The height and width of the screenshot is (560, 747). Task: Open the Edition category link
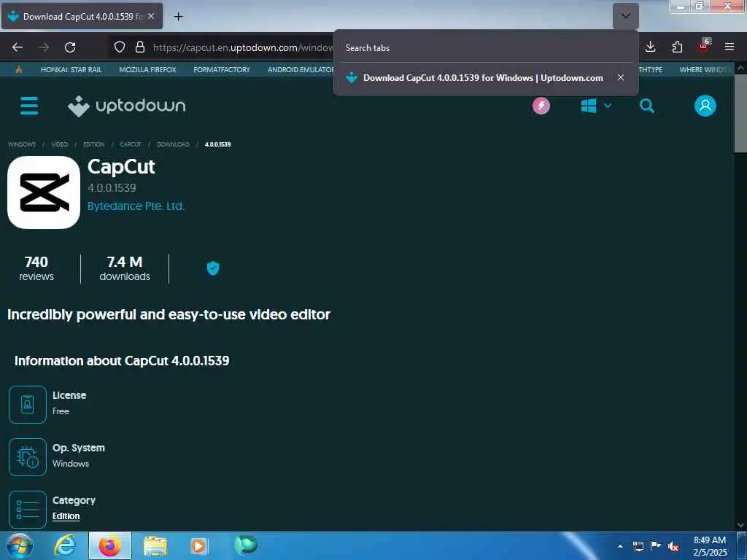(x=66, y=516)
